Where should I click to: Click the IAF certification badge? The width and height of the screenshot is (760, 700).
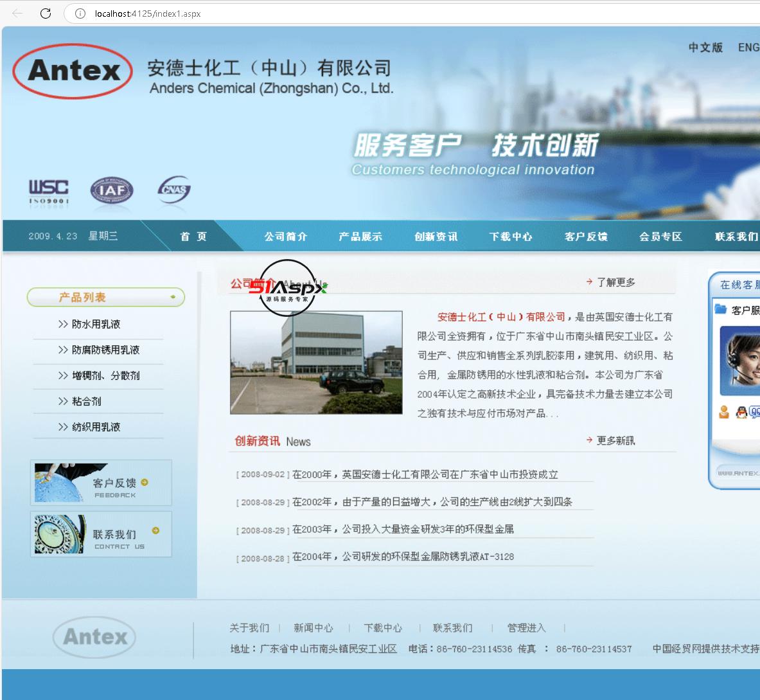pos(112,190)
